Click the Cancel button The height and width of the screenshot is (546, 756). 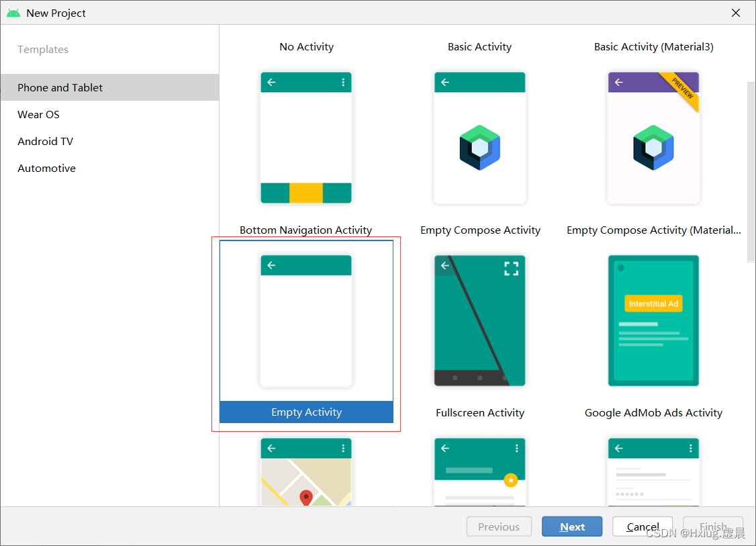(x=643, y=527)
